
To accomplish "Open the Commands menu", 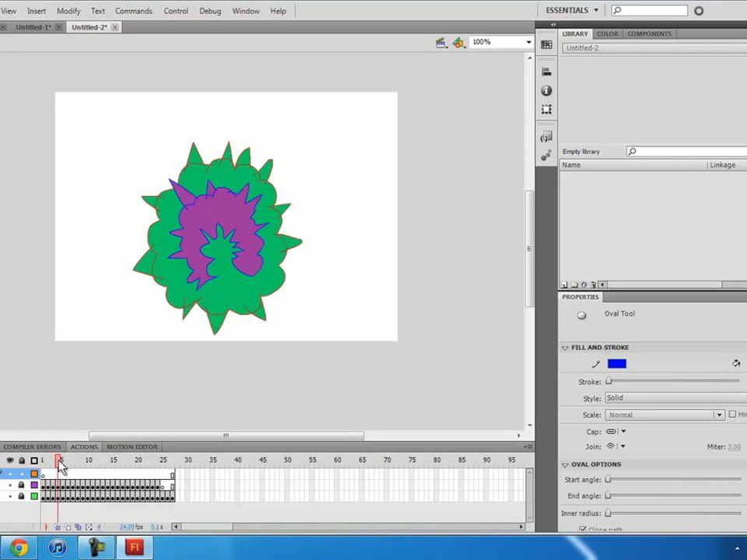I will [x=133, y=11].
